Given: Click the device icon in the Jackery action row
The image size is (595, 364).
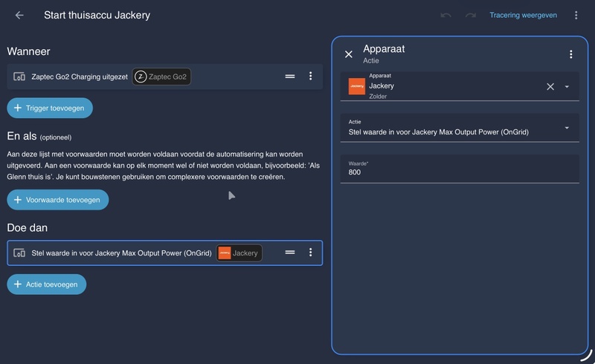Looking at the screenshot, I should (x=19, y=253).
